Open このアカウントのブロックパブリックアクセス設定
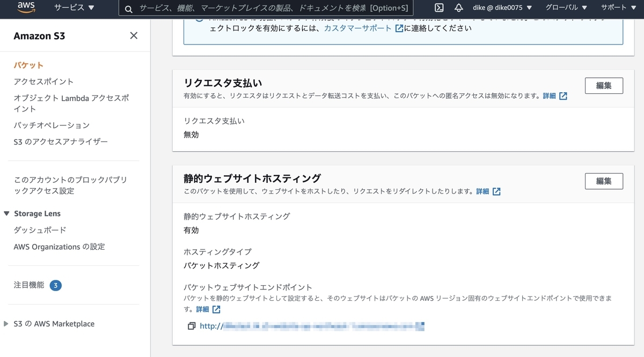The image size is (644, 357). [x=70, y=185]
